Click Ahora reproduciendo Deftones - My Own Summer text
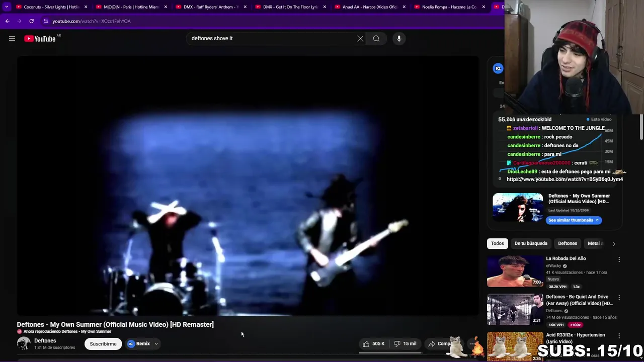This screenshot has height=362, width=644. [x=67, y=332]
